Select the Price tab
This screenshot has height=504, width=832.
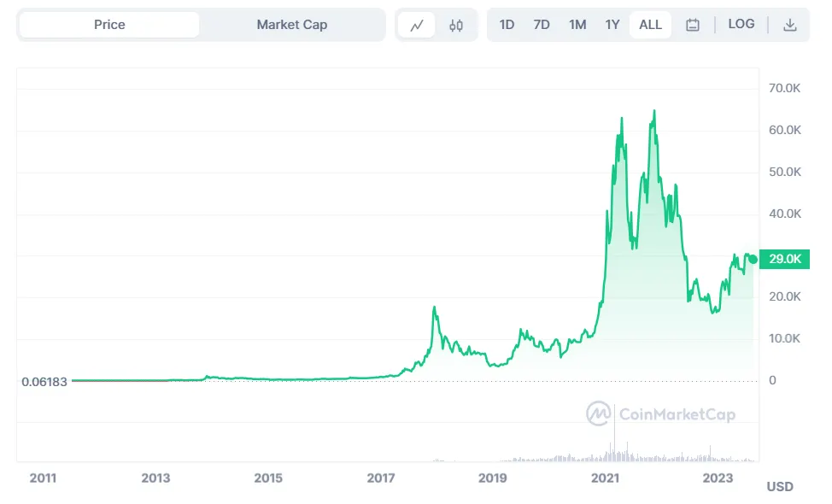[x=109, y=25]
